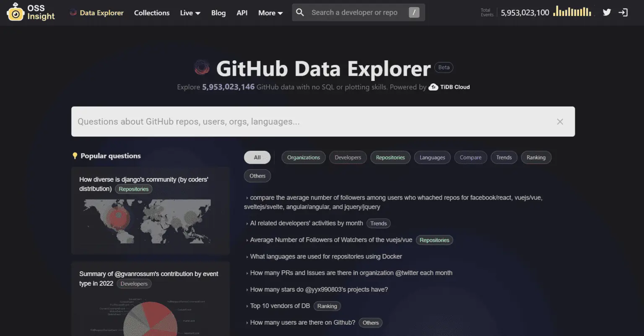Open the Collections nav item
Screen dimensions: 644x336
[x=152, y=13]
